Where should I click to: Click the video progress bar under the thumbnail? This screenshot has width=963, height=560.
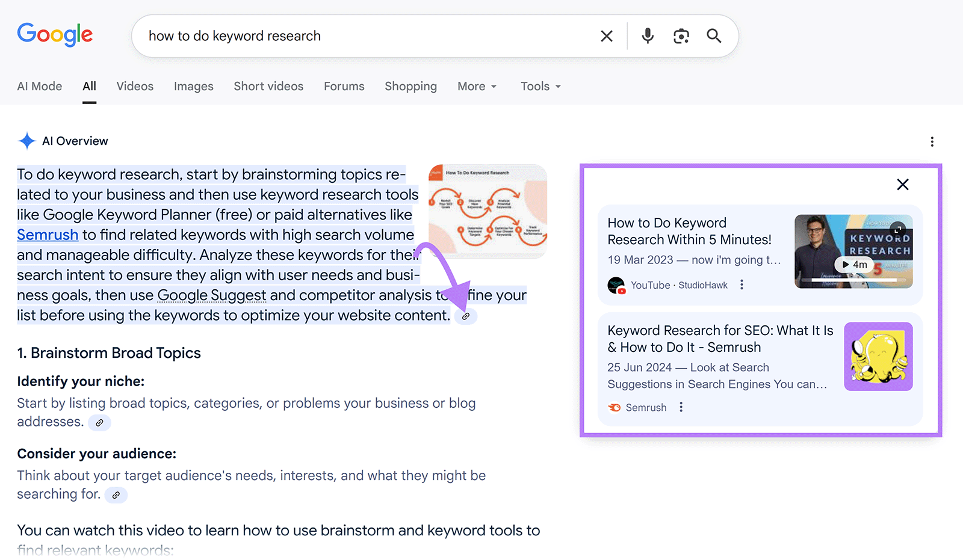point(853,279)
